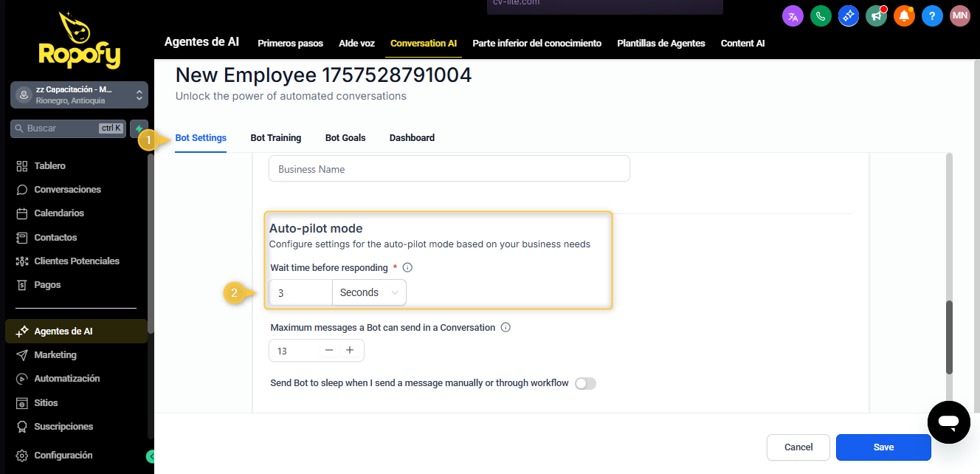
Task: Expand the zz Capacitación account switcher
Action: click(80, 95)
